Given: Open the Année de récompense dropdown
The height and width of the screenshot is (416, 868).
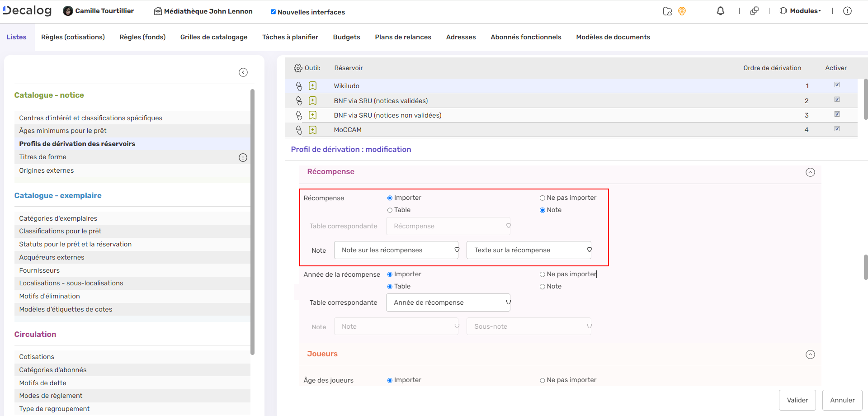Looking at the screenshot, I should click(x=448, y=303).
